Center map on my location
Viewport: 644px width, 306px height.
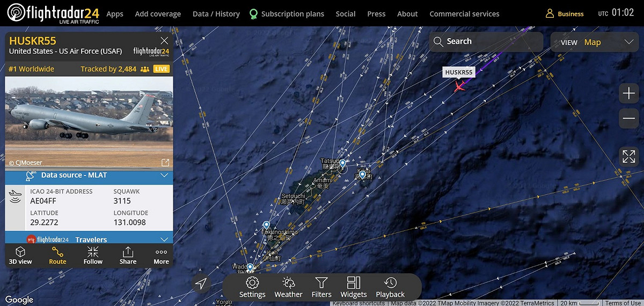point(201,283)
